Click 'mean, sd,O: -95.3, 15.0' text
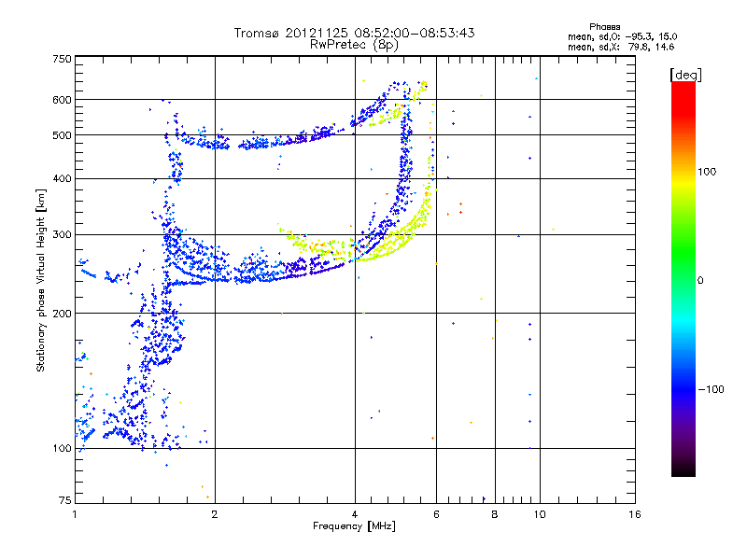 pos(622,36)
